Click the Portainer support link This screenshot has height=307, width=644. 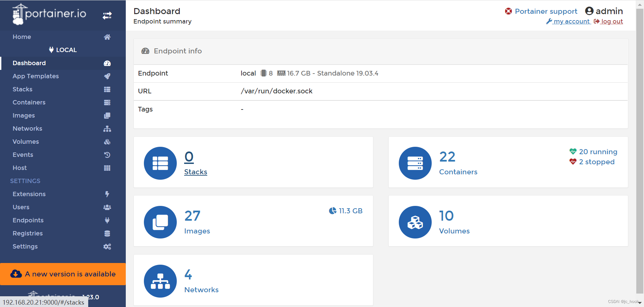pyautogui.click(x=546, y=11)
